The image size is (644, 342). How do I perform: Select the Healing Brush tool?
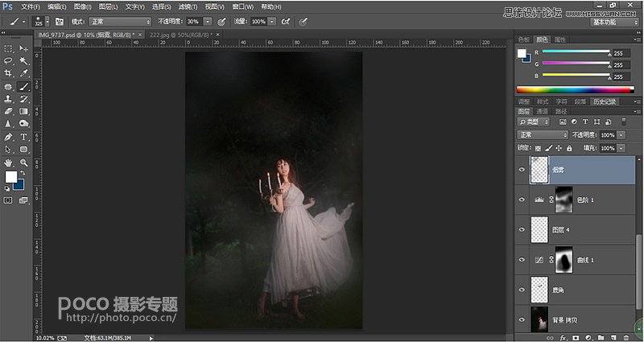point(8,87)
